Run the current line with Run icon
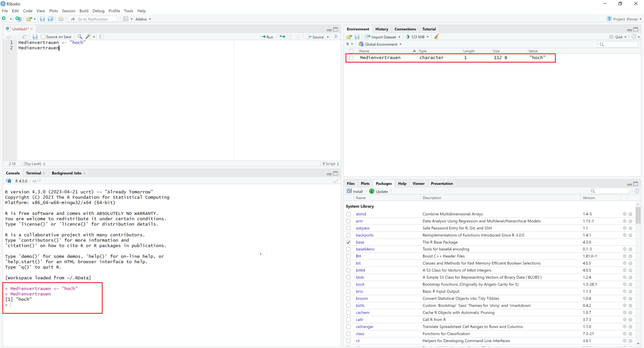Screen dimensions: 644x348 [266, 37]
